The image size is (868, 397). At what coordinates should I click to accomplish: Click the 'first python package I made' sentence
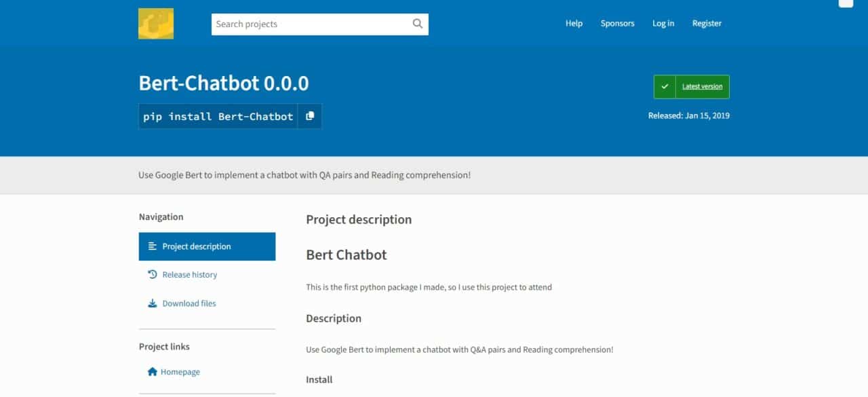[429, 287]
